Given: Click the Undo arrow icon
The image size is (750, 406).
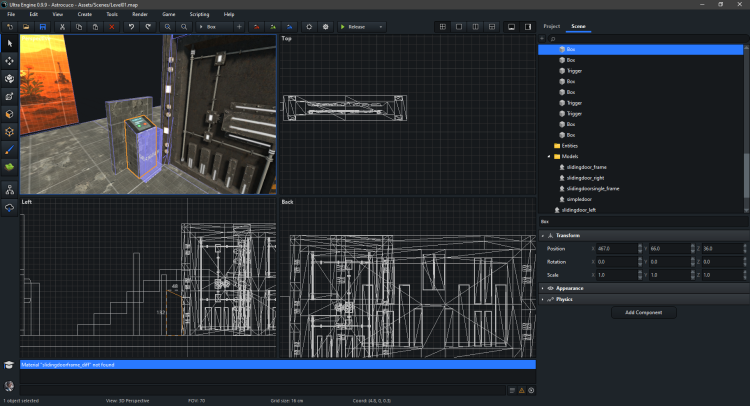Looking at the screenshot, I should (132, 26).
